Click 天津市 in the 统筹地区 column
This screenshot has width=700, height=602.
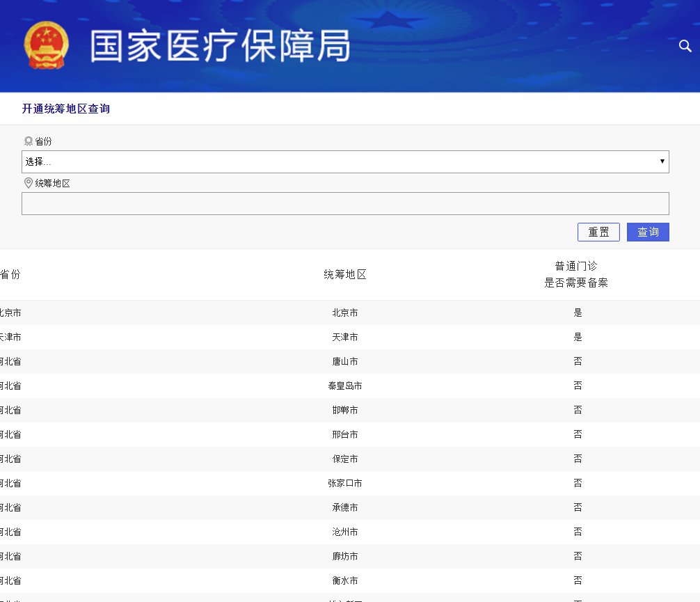pos(344,337)
